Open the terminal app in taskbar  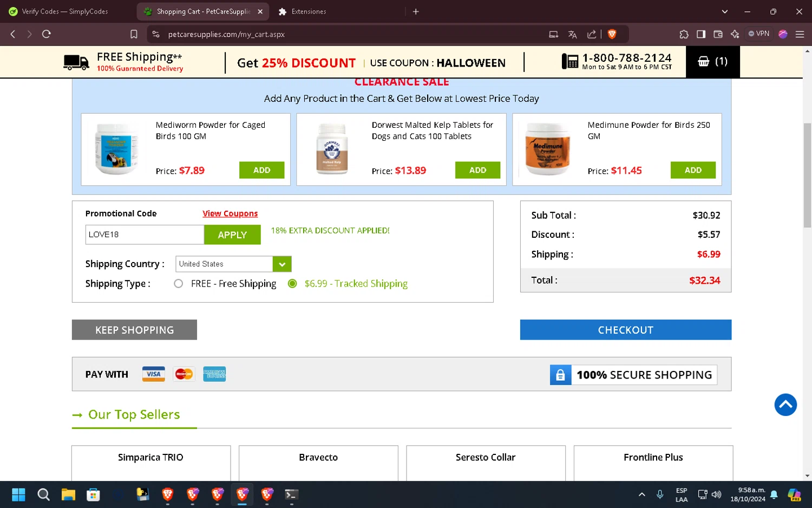pos(291,494)
